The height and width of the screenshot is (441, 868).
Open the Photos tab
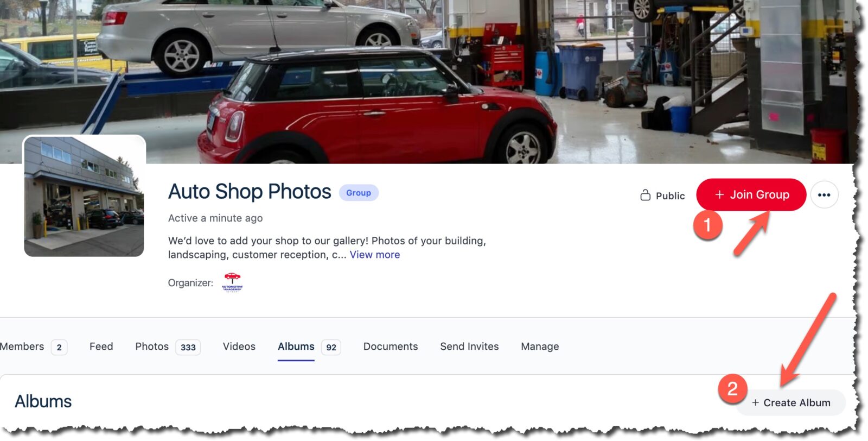(x=152, y=346)
